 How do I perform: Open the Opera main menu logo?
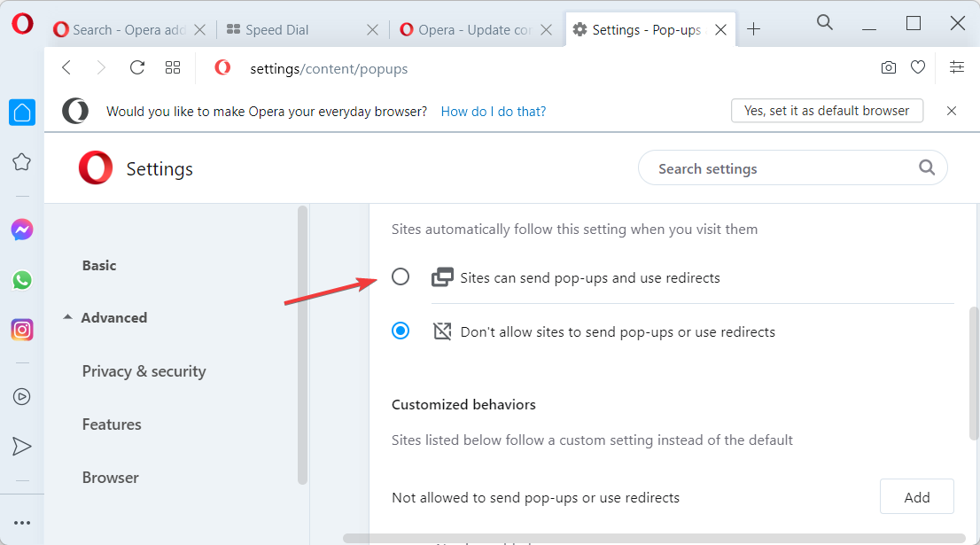(22, 24)
